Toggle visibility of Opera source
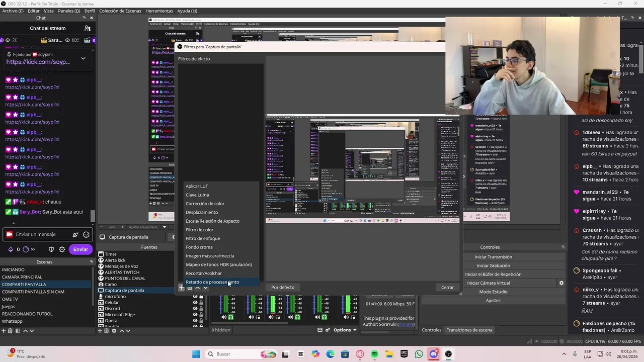Screen dimensions: 644x362 coord(195,321)
